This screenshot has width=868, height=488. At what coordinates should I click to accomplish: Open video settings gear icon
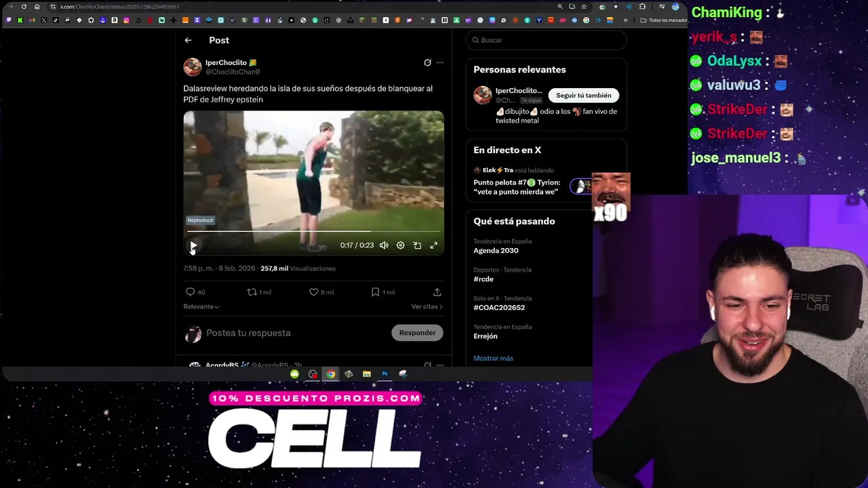point(400,245)
